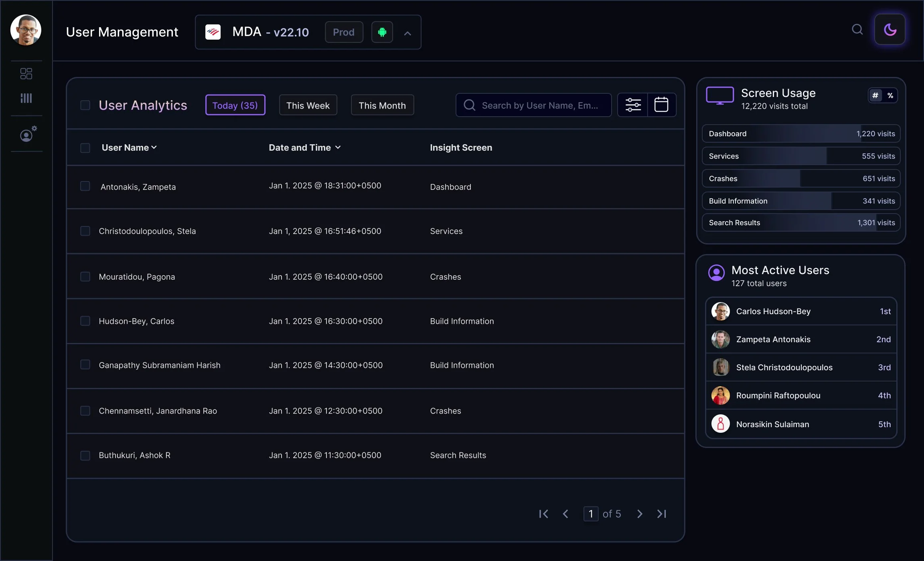Viewport: 924px width, 561px height.
Task: Collapse the MDA app selector chevron
Action: (x=407, y=33)
